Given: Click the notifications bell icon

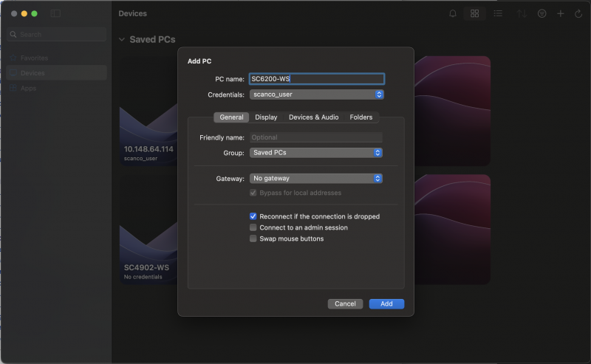Looking at the screenshot, I should pyautogui.click(x=453, y=13).
